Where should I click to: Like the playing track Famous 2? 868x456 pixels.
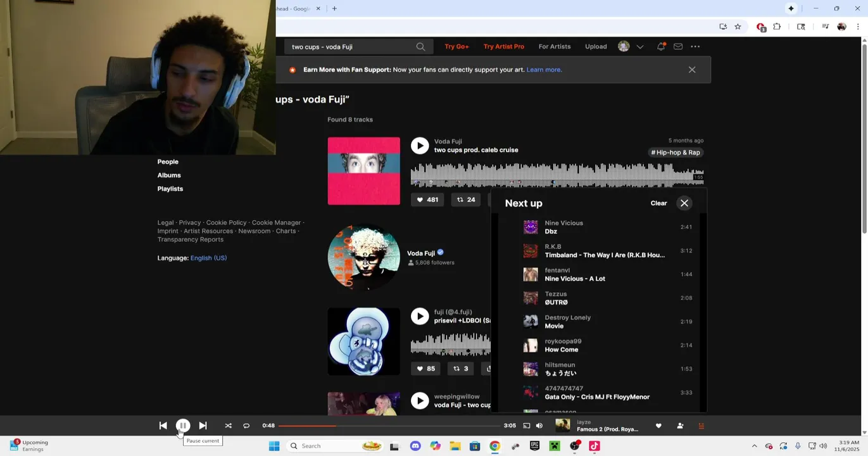click(658, 426)
